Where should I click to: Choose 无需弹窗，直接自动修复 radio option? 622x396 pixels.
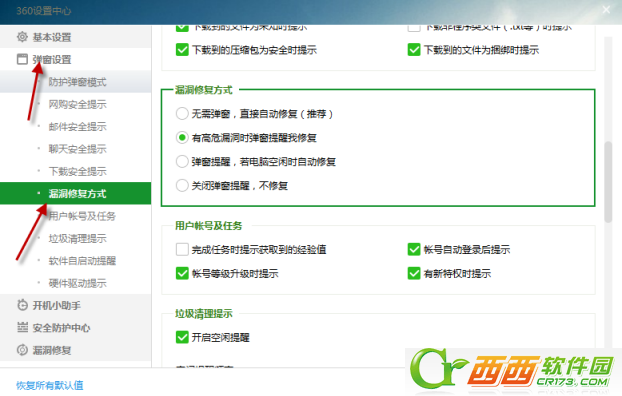pos(182,114)
